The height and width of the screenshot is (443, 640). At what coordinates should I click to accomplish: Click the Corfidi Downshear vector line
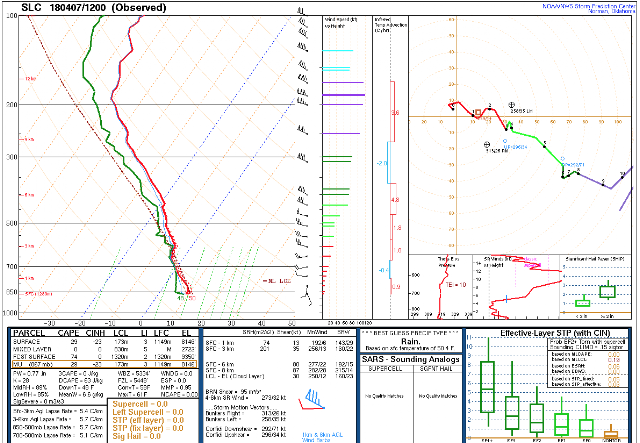tap(246, 429)
